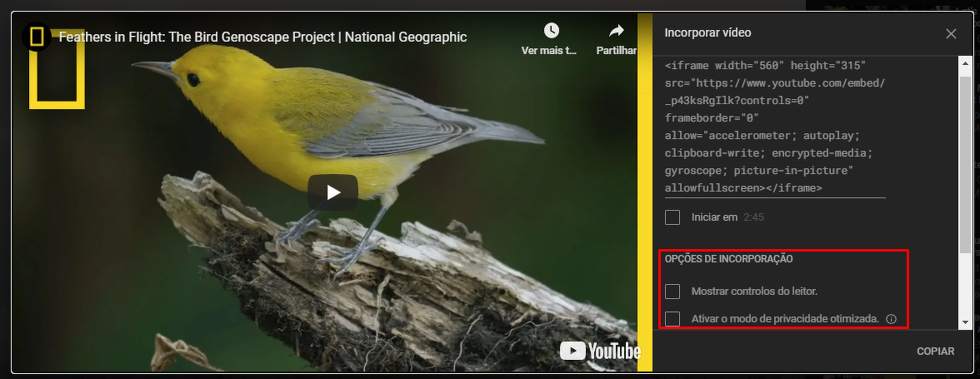This screenshot has height=379, width=980.
Task: Open the National Geographic channel logo
Action: click(37, 37)
